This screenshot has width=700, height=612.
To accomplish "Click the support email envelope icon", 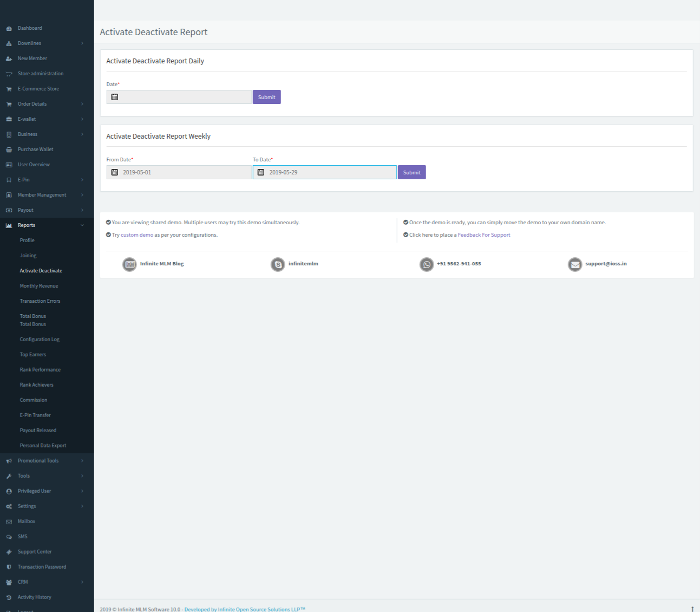I will (x=575, y=264).
